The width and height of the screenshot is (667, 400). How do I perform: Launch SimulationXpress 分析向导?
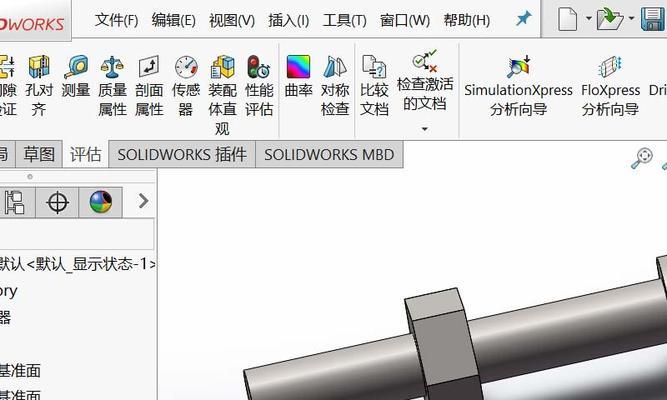click(518, 86)
